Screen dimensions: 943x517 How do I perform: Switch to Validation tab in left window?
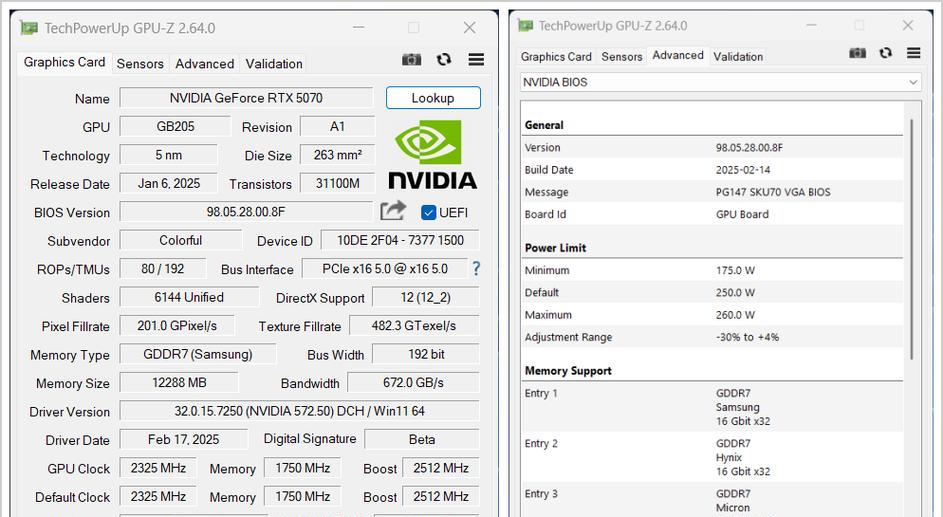(274, 64)
